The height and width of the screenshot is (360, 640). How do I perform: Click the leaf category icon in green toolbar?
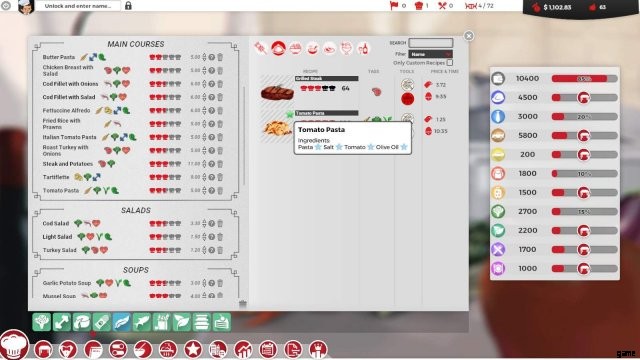pyautogui.click(x=181, y=322)
